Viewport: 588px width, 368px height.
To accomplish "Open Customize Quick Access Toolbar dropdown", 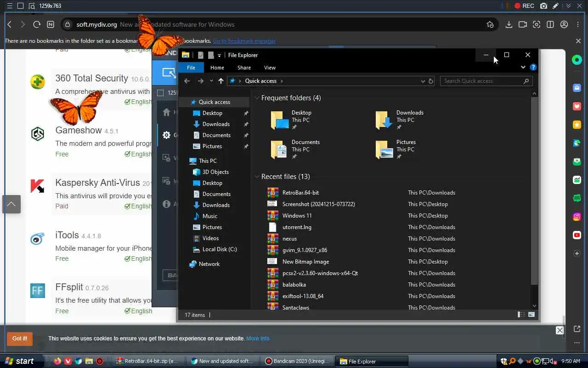I will click(219, 55).
